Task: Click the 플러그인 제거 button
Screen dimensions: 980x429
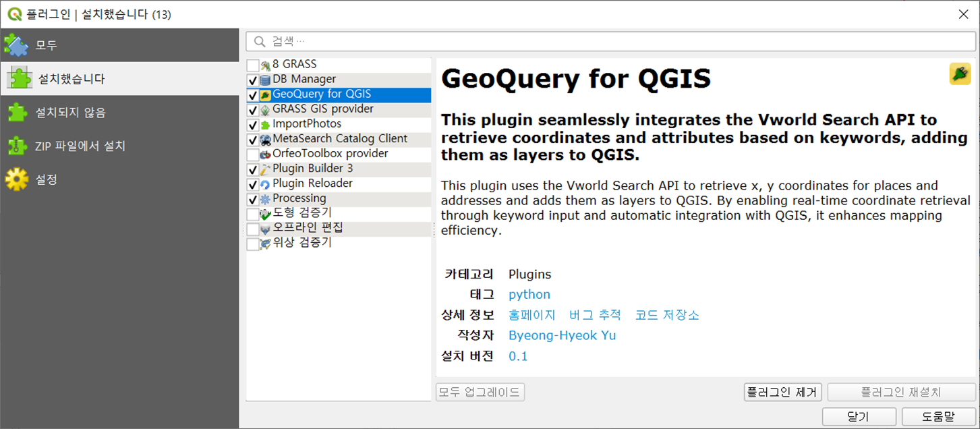Action: 782,392
